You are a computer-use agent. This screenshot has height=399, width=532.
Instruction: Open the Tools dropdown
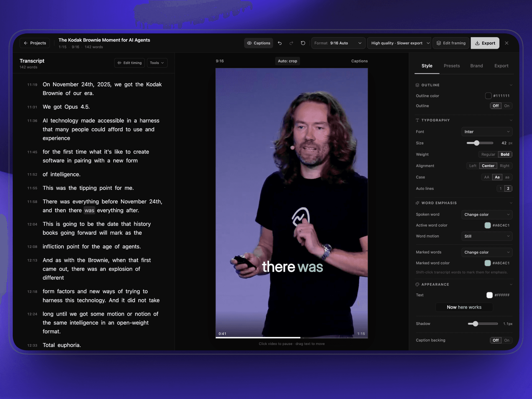[157, 63]
